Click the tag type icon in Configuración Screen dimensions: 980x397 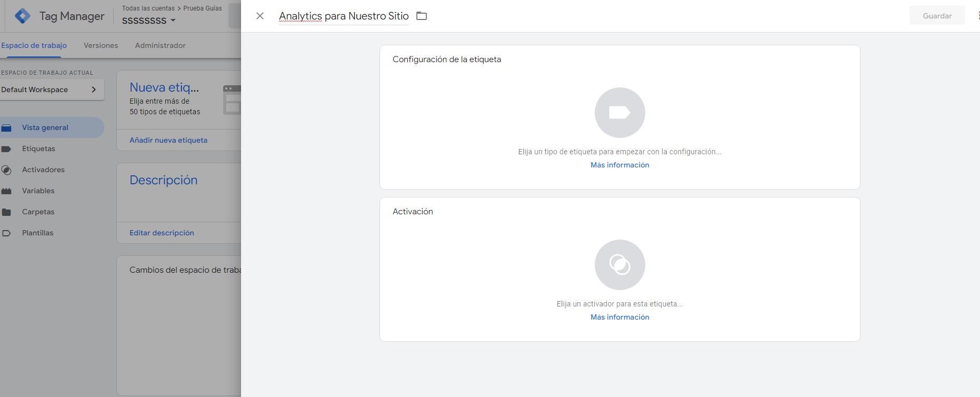tap(619, 113)
